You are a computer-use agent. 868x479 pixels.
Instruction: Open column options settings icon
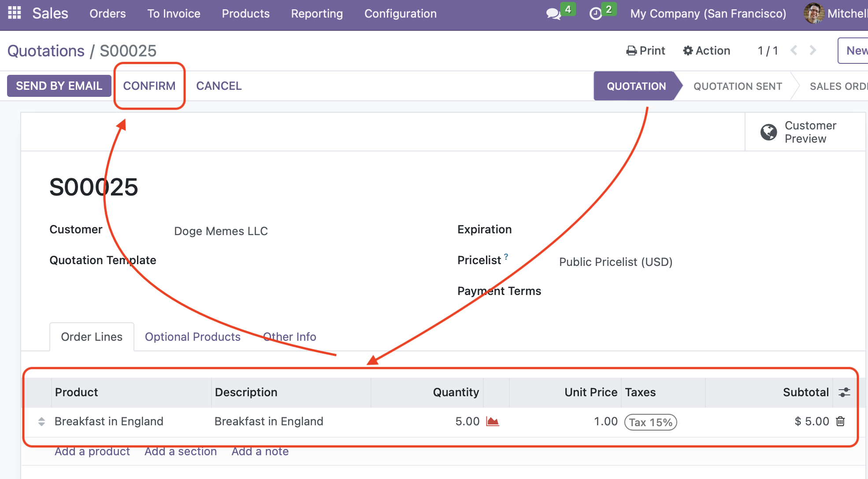[844, 392]
